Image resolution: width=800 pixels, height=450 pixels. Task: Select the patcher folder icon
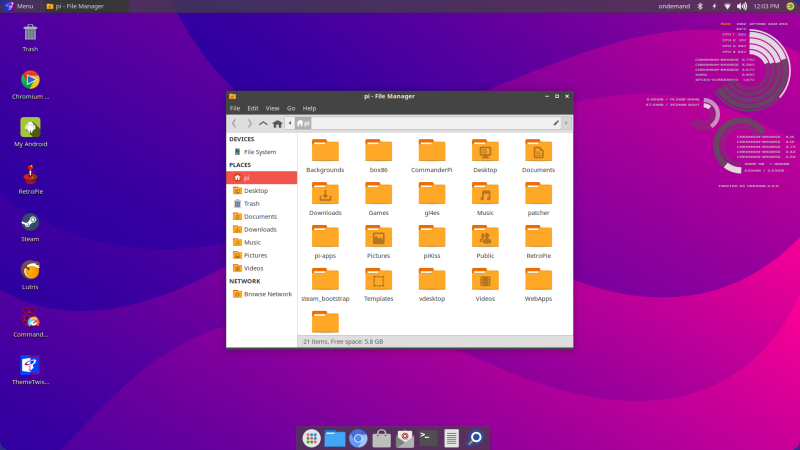[x=538, y=193]
